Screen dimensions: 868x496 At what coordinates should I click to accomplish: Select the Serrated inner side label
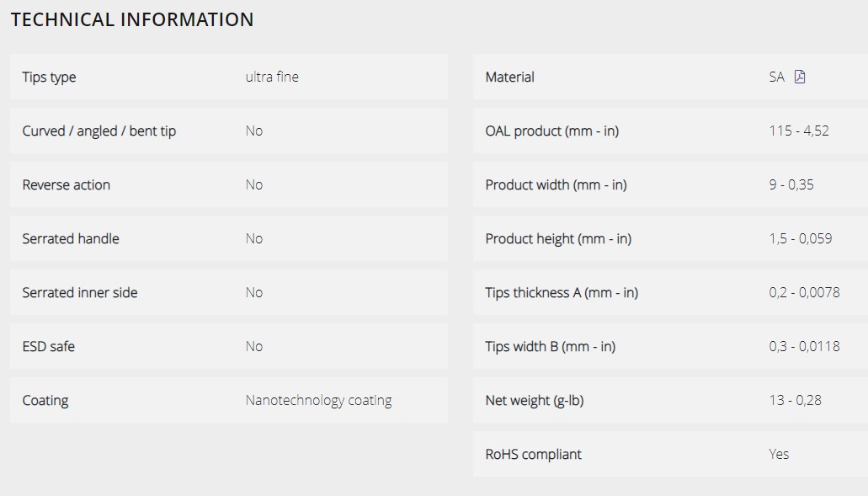click(80, 293)
